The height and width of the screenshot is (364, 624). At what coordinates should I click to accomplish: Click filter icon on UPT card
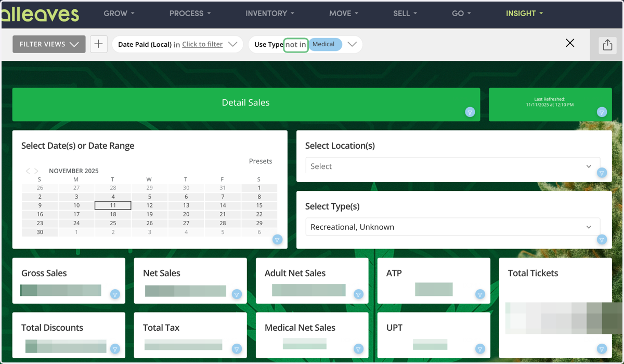[x=480, y=349]
